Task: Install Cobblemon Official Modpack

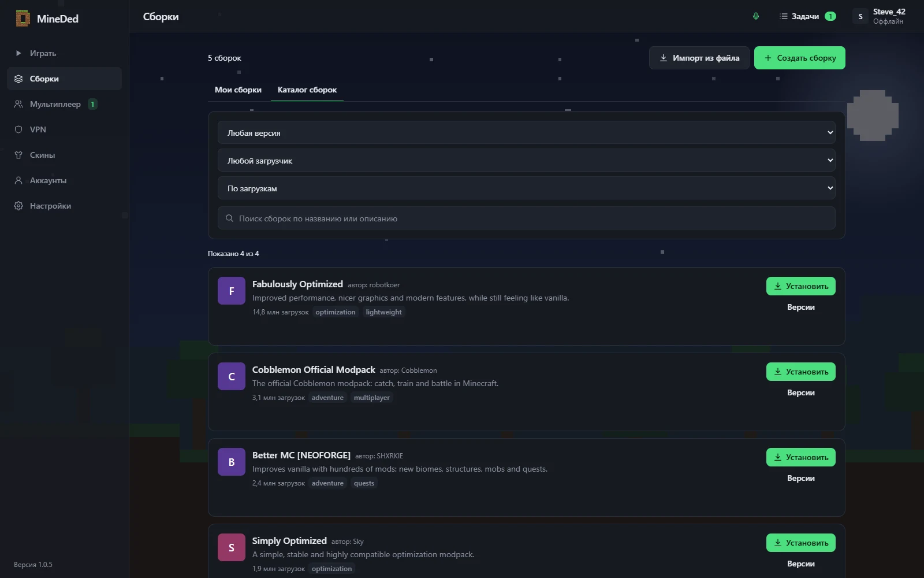Action: click(801, 372)
